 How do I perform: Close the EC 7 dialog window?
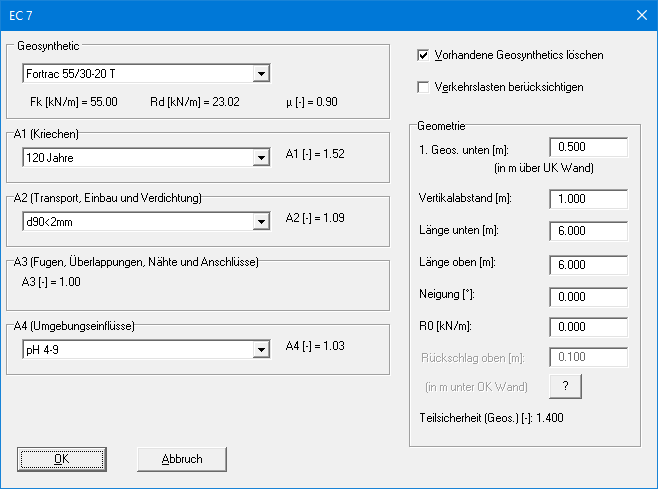pos(640,15)
